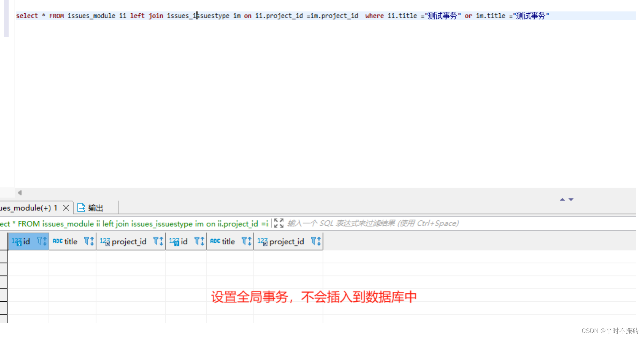The height and width of the screenshot is (337, 644).
Task: Click the ABC type icon of first title column
Action: pyautogui.click(x=58, y=241)
